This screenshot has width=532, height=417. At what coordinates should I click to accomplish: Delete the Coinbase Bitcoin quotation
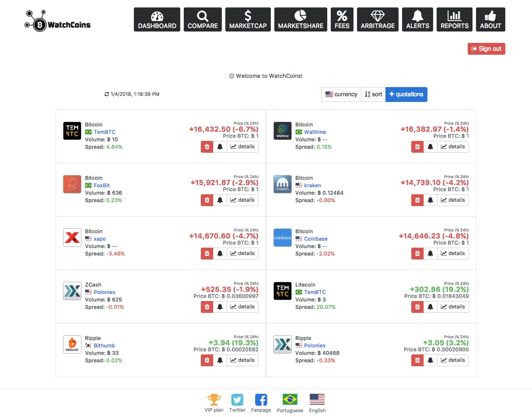coord(417,254)
